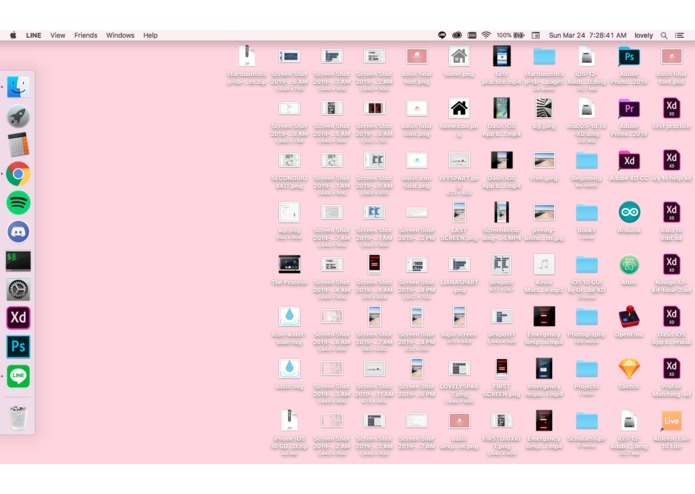
Task: Open the Friends menu
Action: pyautogui.click(x=86, y=35)
